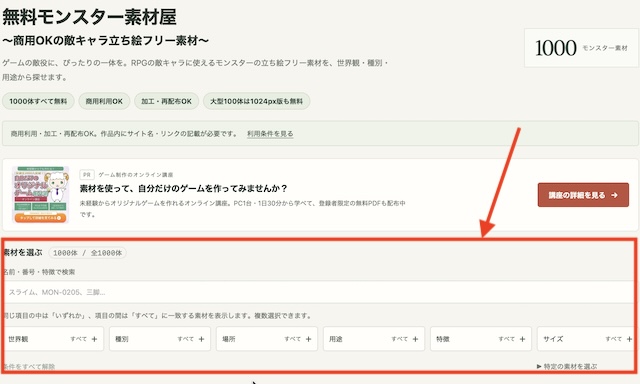Click the plus icon in 場所 filter
The height and width of the screenshot is (384, 640).
308,339
